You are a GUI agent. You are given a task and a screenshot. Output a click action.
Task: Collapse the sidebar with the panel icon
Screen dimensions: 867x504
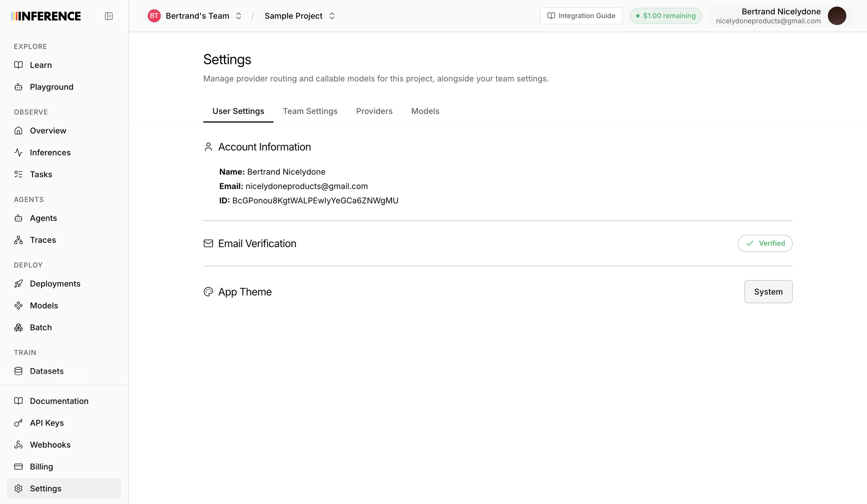tap(109, 16)
